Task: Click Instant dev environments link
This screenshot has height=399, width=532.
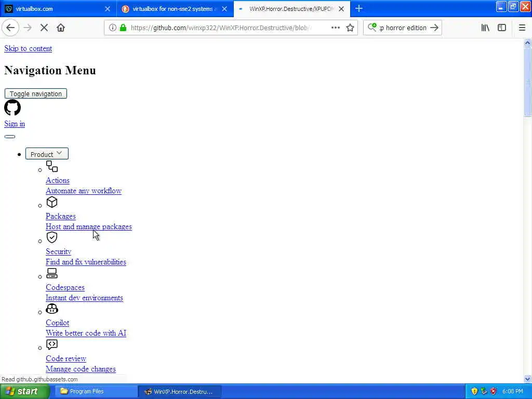Action: pos(85,298)
